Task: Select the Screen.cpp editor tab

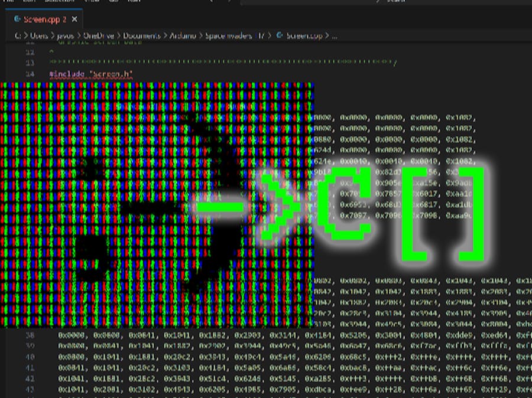Action: coord(44,19)
